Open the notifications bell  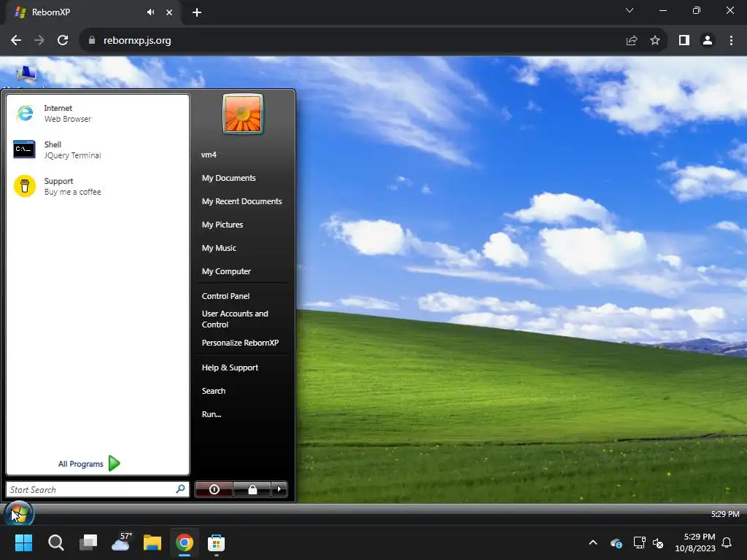coord(727,542)
